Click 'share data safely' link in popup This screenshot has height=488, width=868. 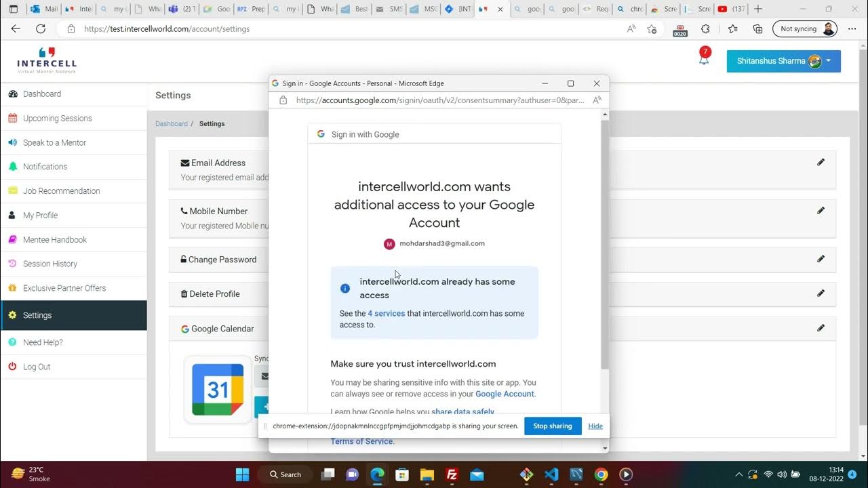point(463,412)
